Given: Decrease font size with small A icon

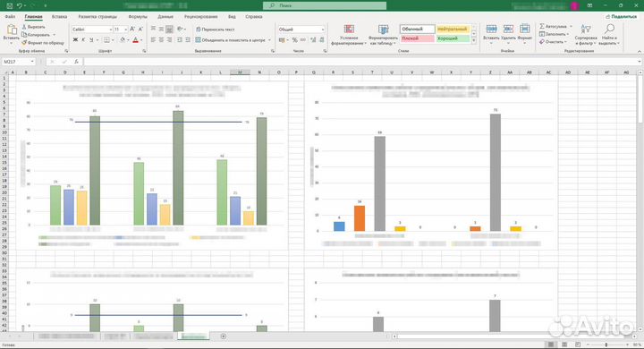Looking at the screenshot, I should pyautogui.click(x=140, y=30).
